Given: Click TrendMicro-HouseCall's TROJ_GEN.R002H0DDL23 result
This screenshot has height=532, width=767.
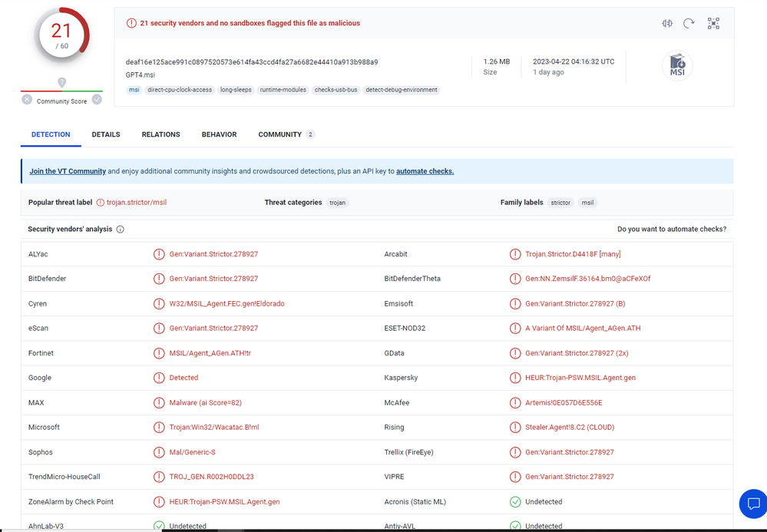Looking at the screenshot, I should tap(212, 477).
